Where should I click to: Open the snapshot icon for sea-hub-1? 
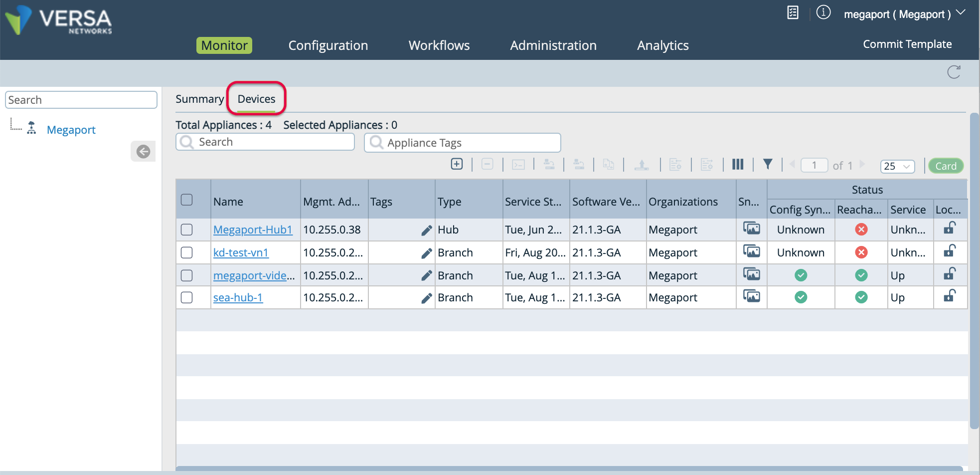pos(751,297)
